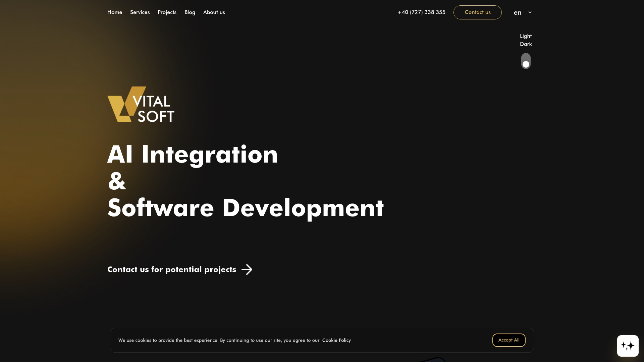Click the cookie notice message text
Screen dimensions: 644x362
pyautogui.click(x=219, y=340)
